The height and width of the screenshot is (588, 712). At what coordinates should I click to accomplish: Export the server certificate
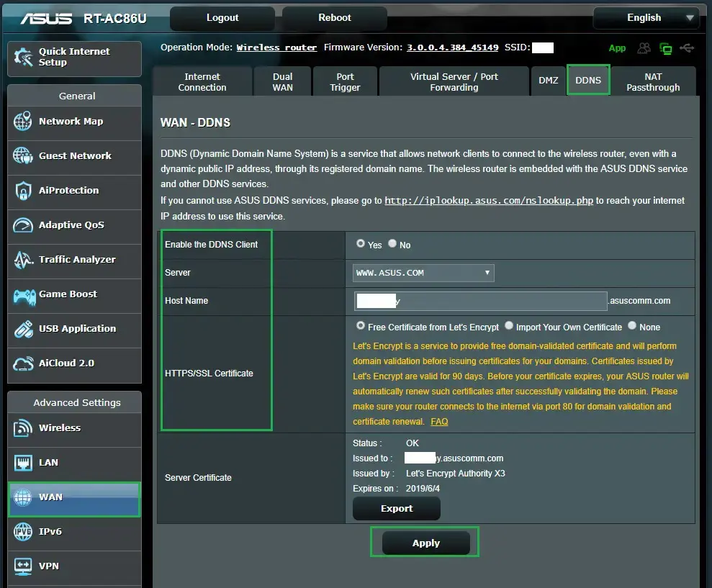tap(396, 509)
